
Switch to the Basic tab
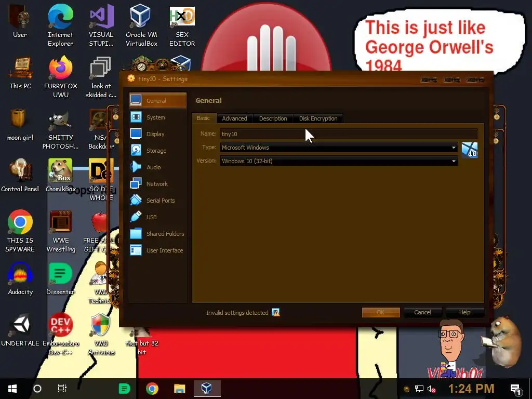pos(203,118)
